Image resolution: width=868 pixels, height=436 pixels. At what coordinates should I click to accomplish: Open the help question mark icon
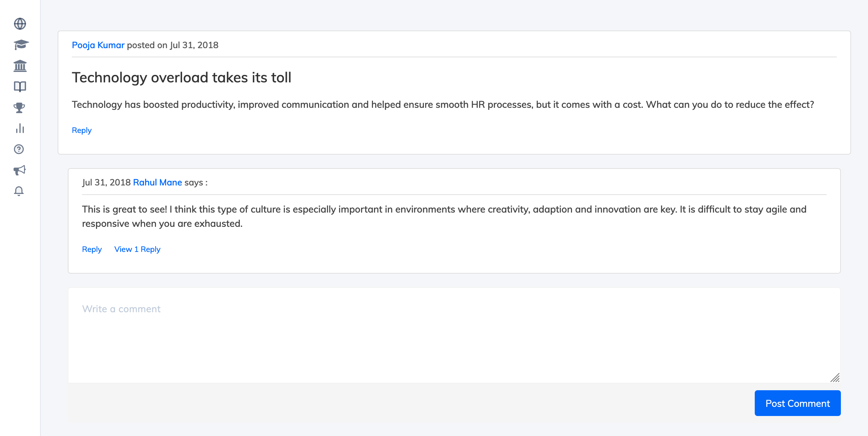click(19, 149)
